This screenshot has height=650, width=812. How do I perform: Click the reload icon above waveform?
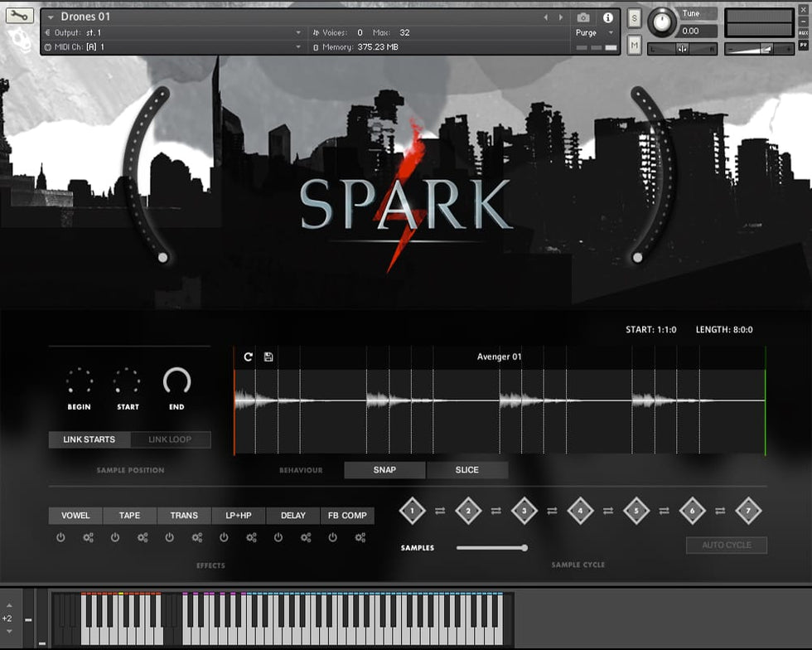[248, 357]
